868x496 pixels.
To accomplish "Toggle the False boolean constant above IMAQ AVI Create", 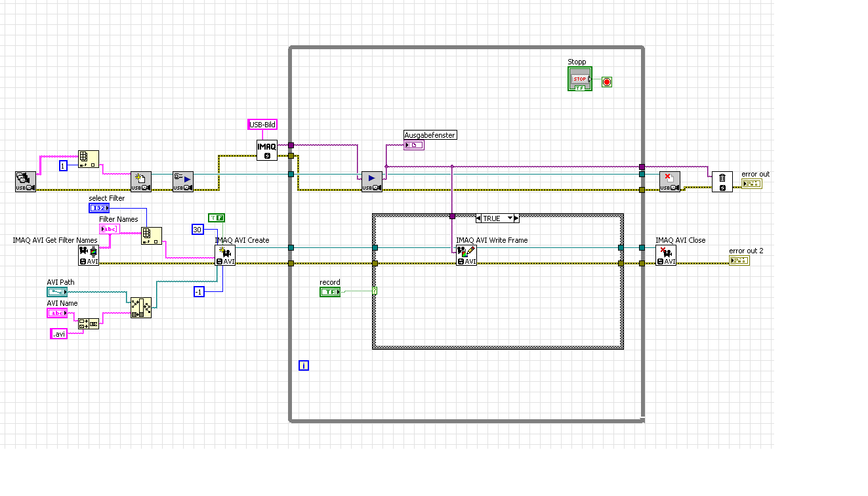I will (x=217, y=218).
